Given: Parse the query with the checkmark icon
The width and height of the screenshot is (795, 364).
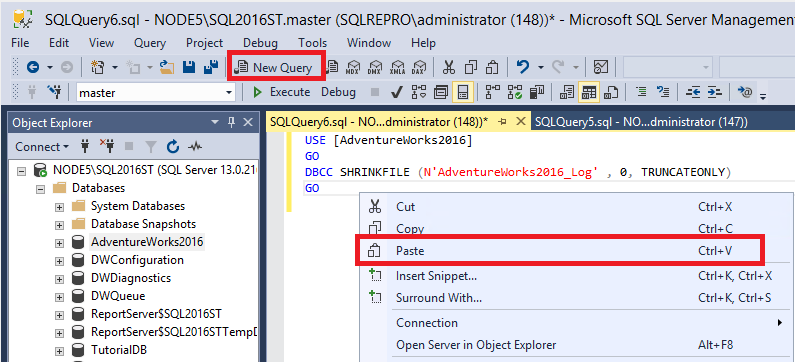Looking at the screenshot, I should 397,92.
